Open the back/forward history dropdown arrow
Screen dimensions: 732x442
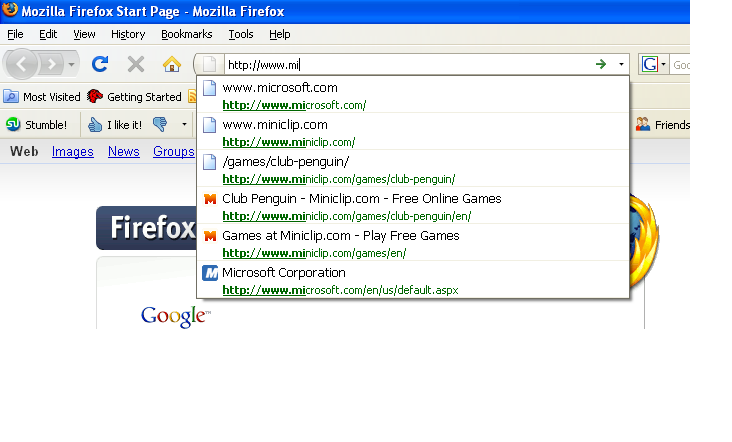[71, 64]
